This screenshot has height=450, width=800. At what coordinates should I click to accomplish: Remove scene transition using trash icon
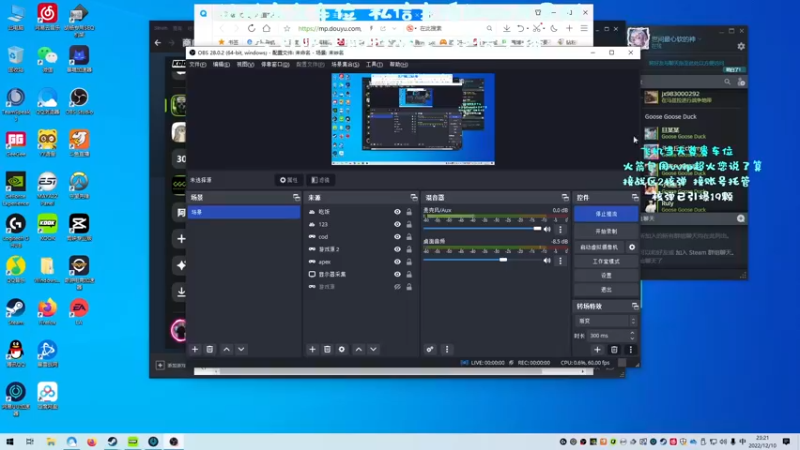coord(614,350)
